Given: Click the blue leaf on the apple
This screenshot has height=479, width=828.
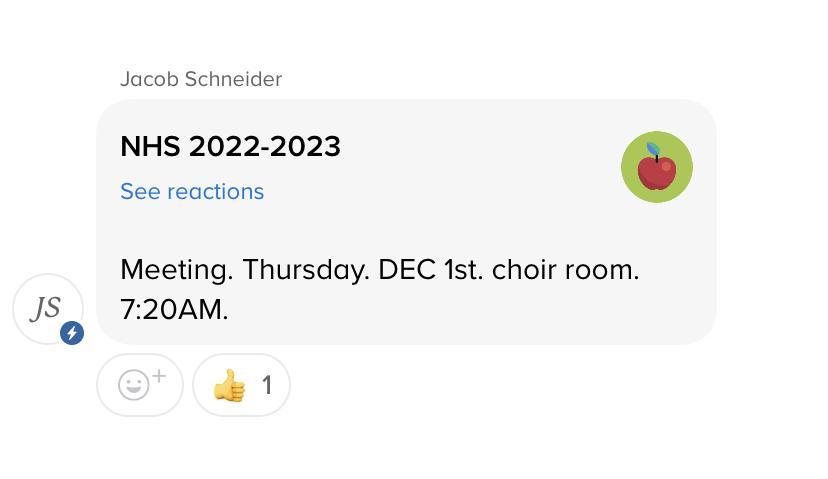Looking at the screenshot, I should pyautogui.click(x=653, y=151).
